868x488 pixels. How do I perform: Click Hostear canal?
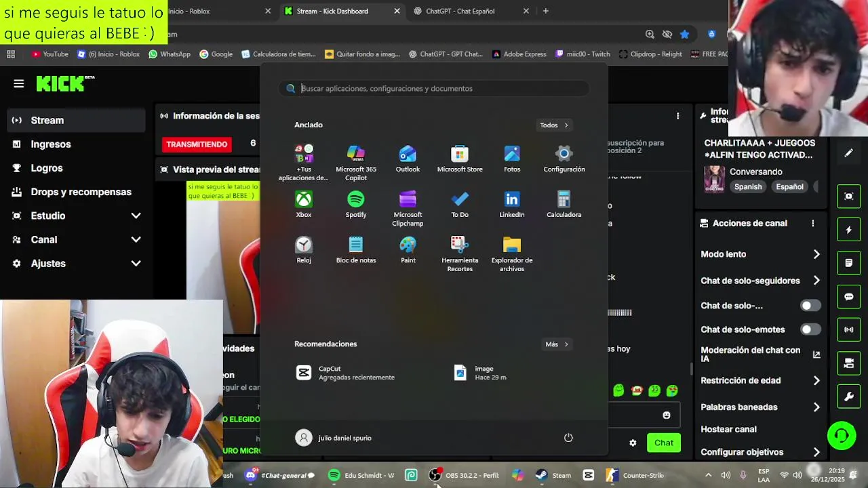point(728,429)
